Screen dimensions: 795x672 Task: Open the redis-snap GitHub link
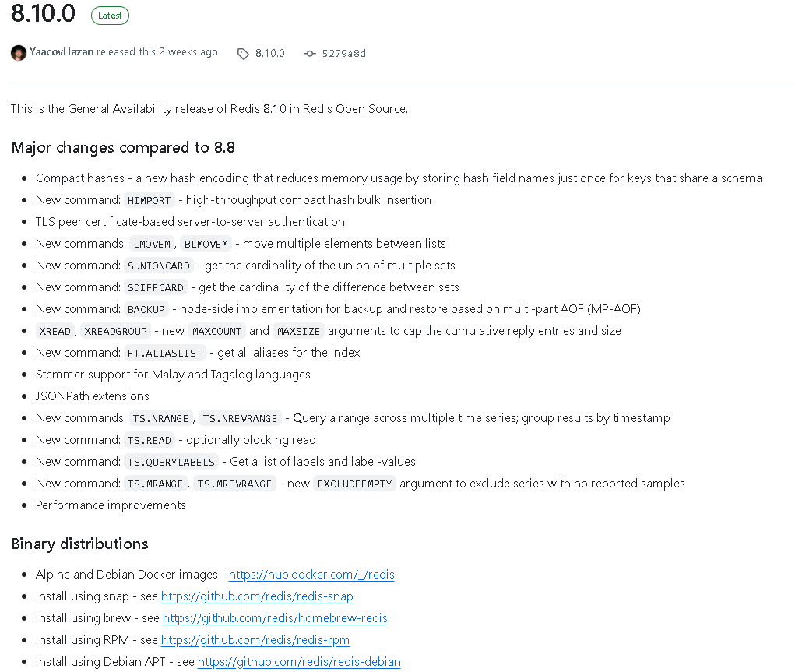tap(257, 596)
